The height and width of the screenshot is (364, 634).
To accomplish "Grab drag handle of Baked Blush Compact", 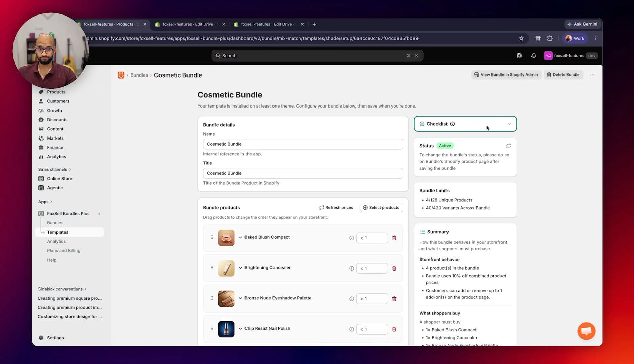I will (x=212, y=237).
